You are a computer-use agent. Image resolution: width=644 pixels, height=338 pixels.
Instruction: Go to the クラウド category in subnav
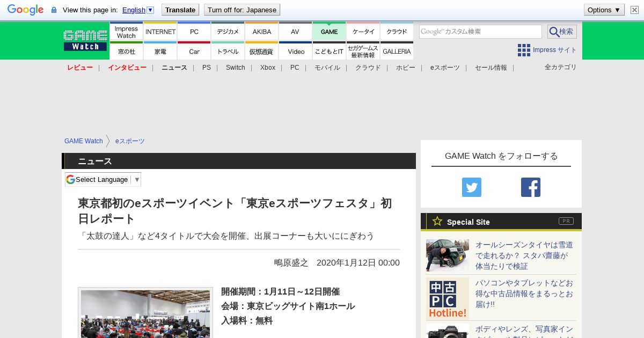click(368, 68)
